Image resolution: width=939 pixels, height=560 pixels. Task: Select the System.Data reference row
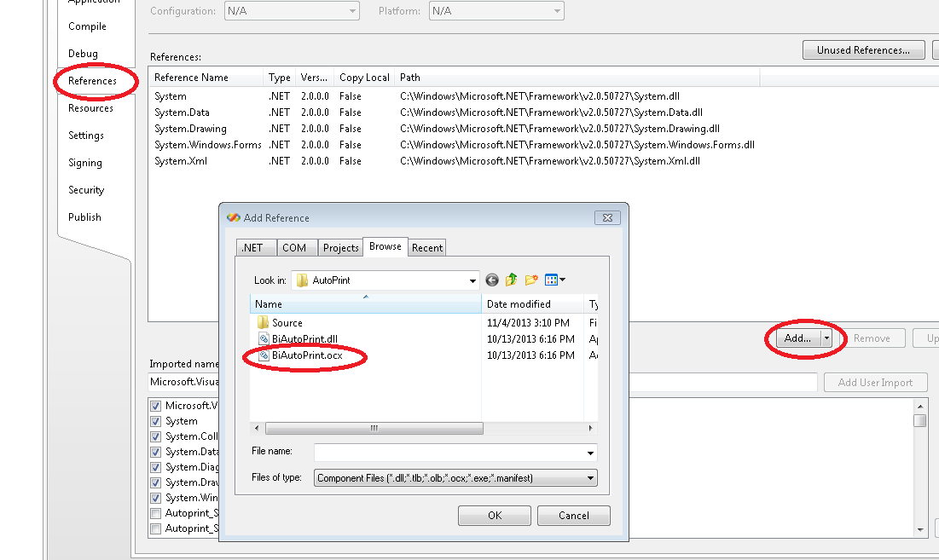454,113
